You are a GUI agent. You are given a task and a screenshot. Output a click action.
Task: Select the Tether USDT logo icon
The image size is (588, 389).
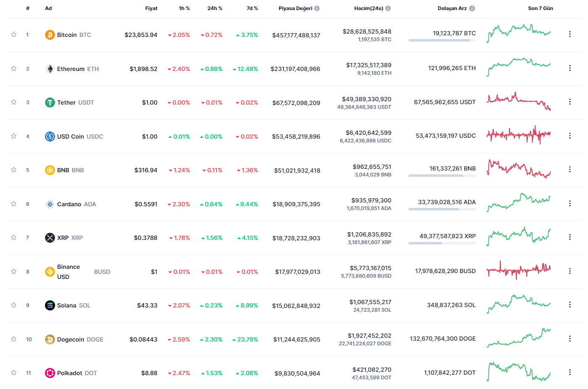50,103
